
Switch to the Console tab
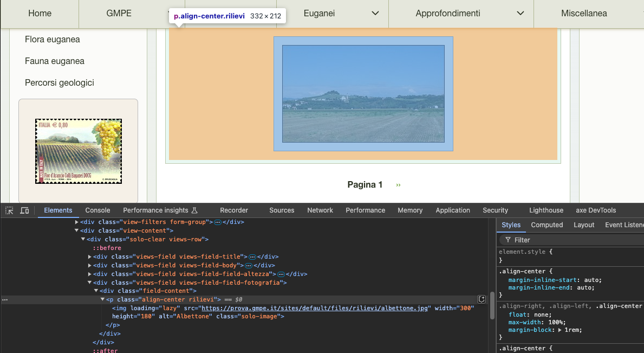click(x=97, y=210)
